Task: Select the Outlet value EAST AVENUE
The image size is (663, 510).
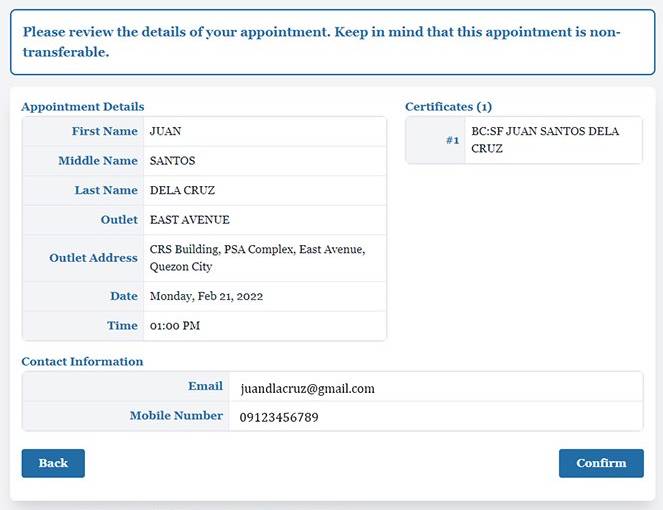Action: [x=190, y=220]
